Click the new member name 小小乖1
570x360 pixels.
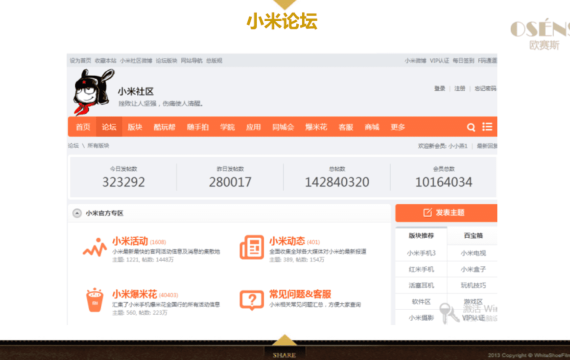(458, 146)
